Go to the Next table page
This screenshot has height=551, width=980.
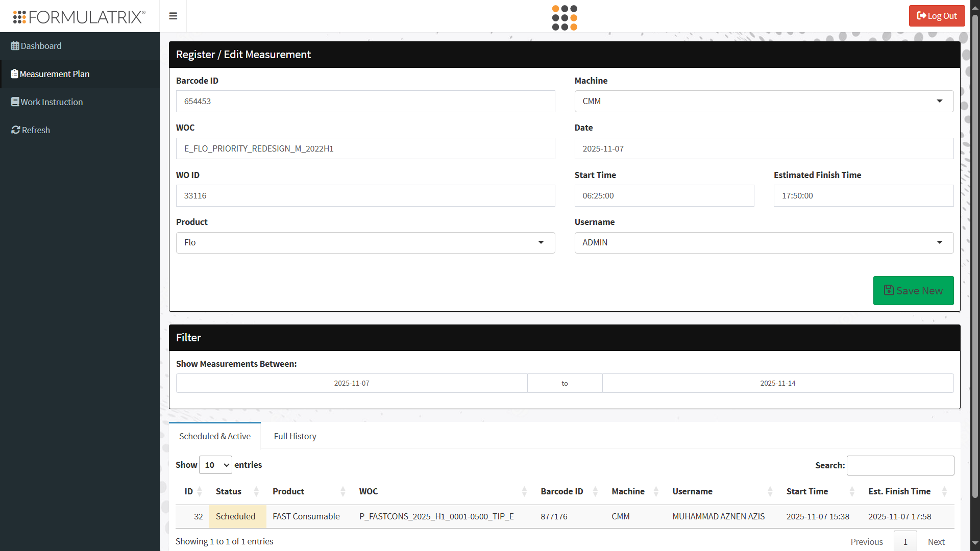(x=936, y=542)
